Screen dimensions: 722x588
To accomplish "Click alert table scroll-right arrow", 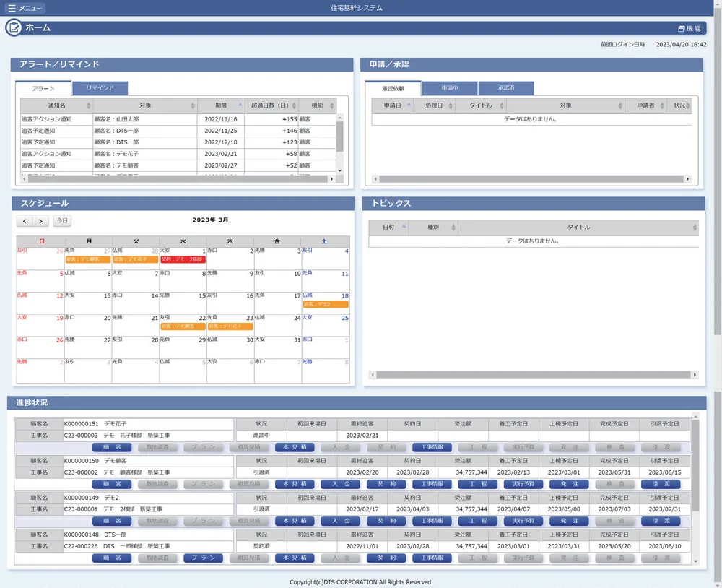I will click(331, 179).
